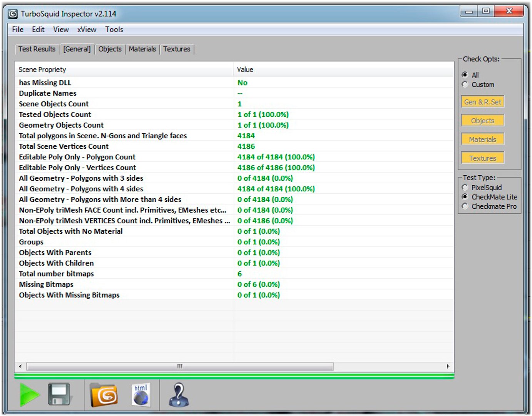Viewport: 532px width, 416px height.
Task: Select 'Polygons with More than 4 sides' row
Action: pos(234,200)
